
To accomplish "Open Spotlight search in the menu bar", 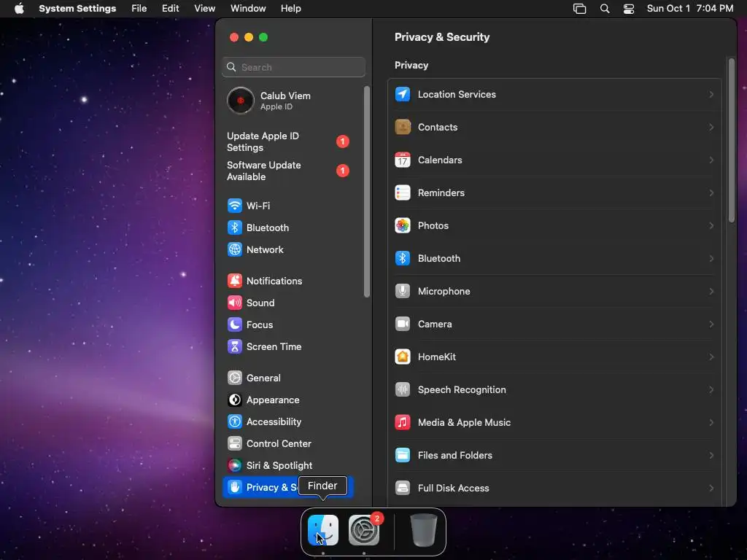I will [605, 9].
